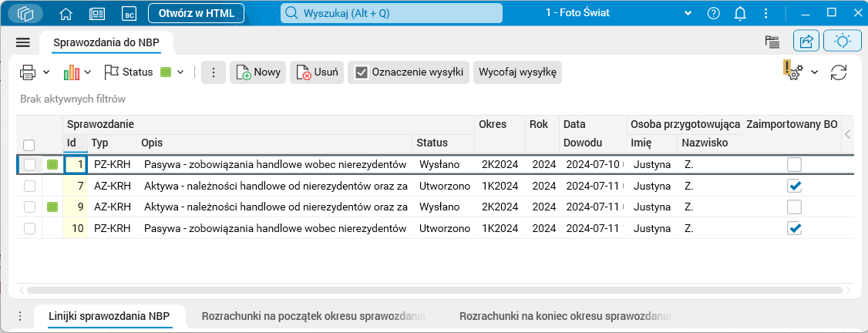The width and height of the screenshot is (868, 333).
Task: Click the print icon
Action: (29, 72)
